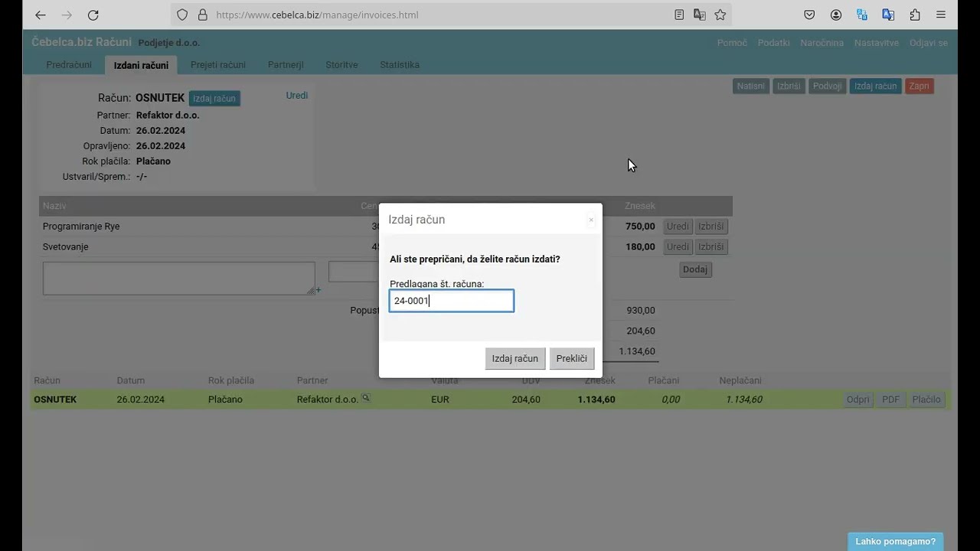
Task: Select the Svetovanje item name
Action: pos(66,246)
